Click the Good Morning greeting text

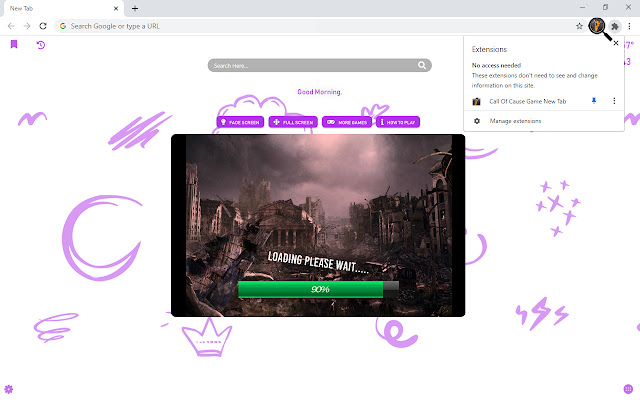click(319, 92)
